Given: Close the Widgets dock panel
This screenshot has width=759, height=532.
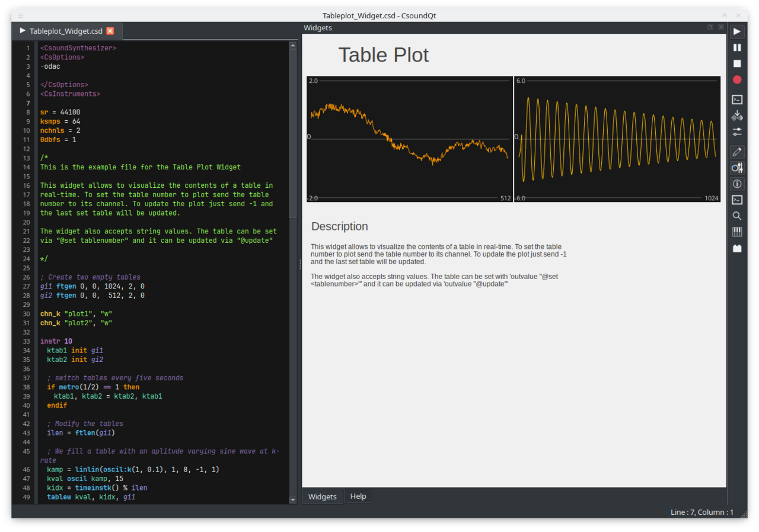Looking at the screenshot, I should (720, 27).
